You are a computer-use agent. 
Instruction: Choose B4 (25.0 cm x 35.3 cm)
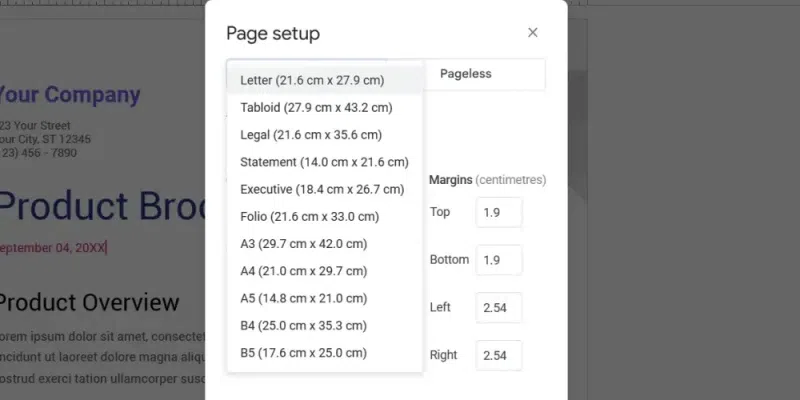[x=325, y=326]
